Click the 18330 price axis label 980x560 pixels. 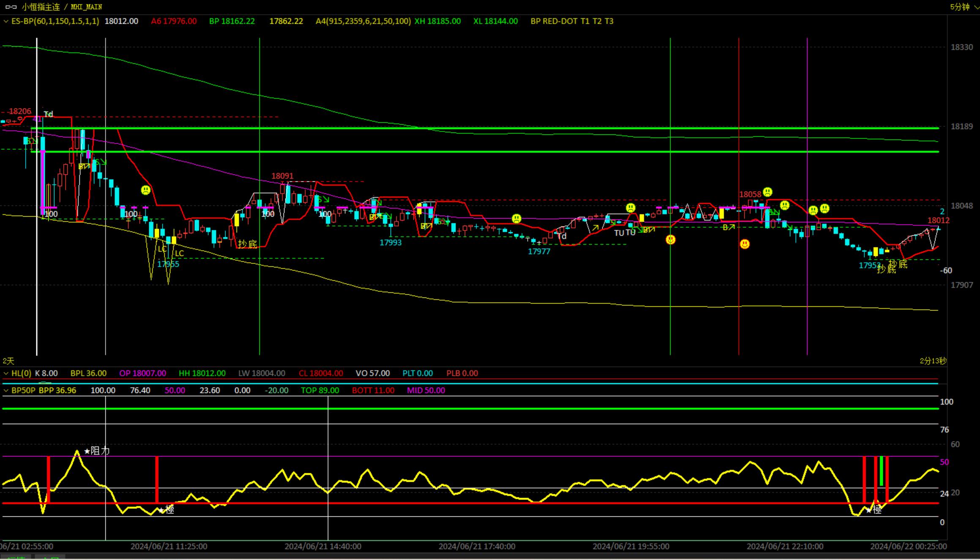962,47
